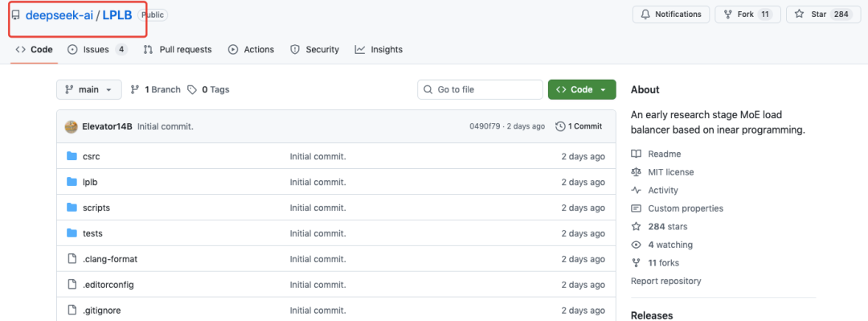Open the LPLB repository name link
Viewport: 868px width, 321px height.
coord(117,15)
